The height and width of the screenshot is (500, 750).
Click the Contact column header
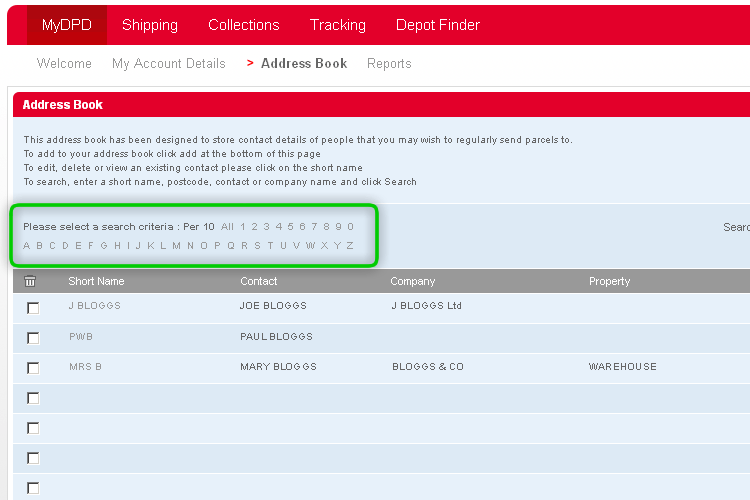pyautogui.click(x=258, y=281)
